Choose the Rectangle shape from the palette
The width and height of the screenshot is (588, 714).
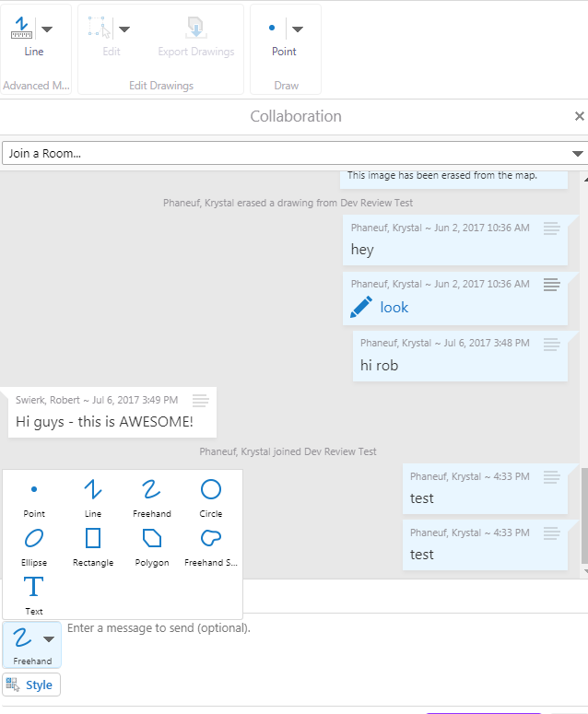click(93, 547)
